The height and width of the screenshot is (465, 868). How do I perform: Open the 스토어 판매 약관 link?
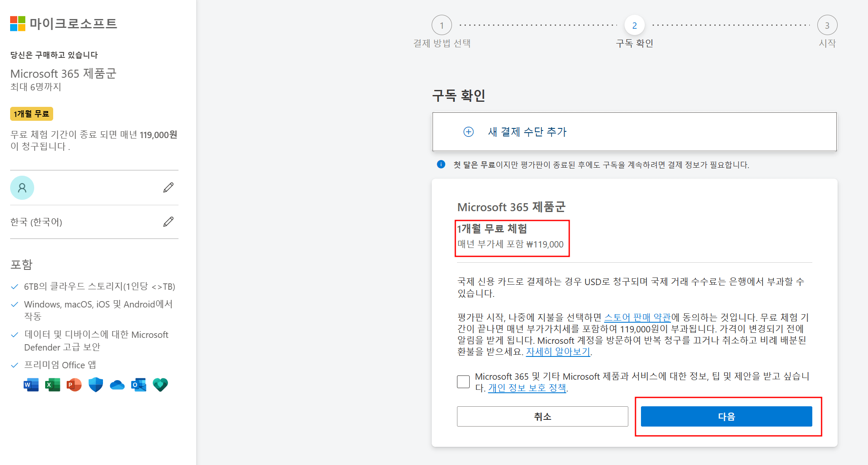pyautogui.click(x=638, y=317)
